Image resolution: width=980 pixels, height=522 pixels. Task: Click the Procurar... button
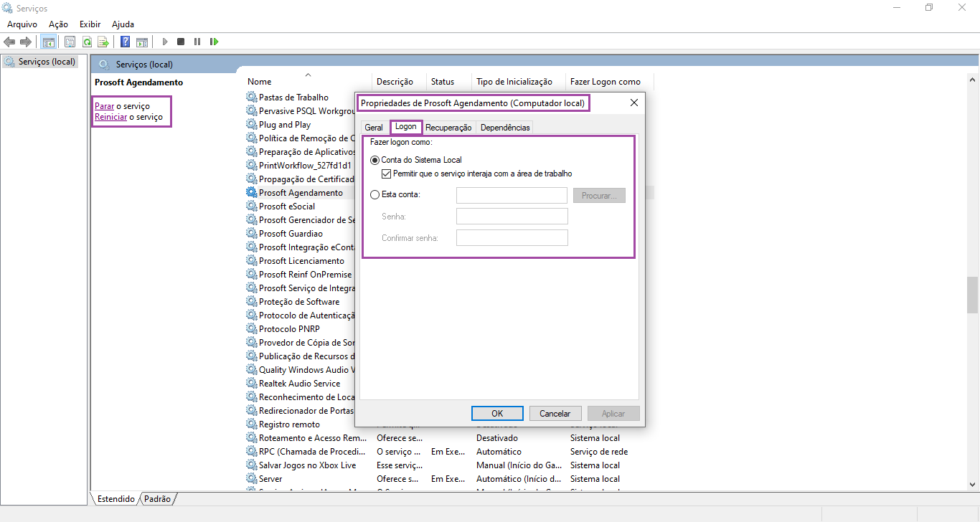[599, 196]
